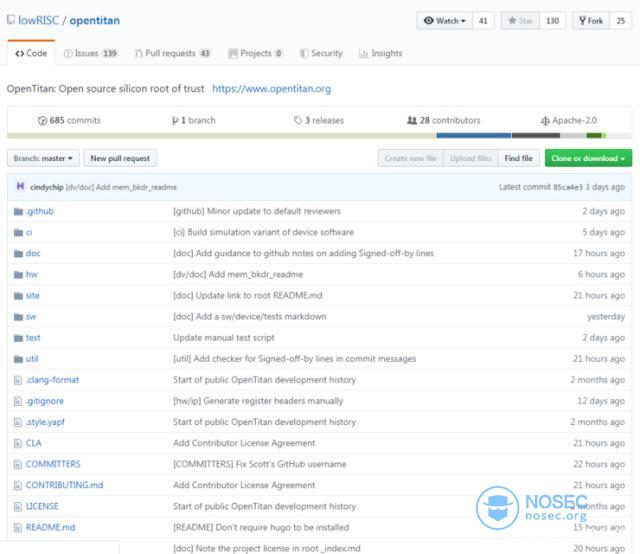Open the Issues tab

90,53
